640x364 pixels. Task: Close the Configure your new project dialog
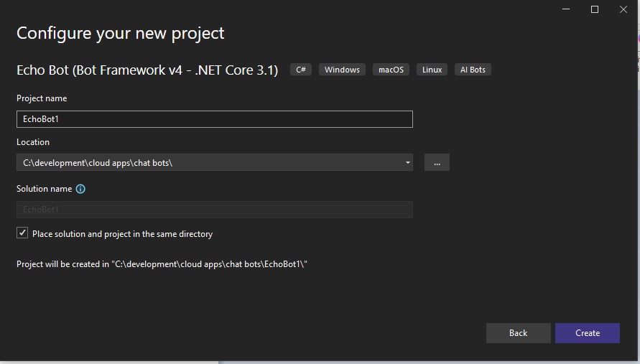[x=623, y=9]
